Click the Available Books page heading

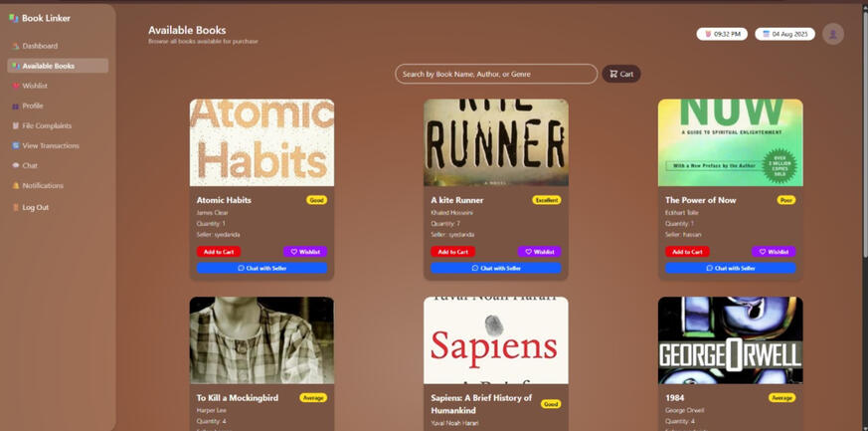click(187, 31)
